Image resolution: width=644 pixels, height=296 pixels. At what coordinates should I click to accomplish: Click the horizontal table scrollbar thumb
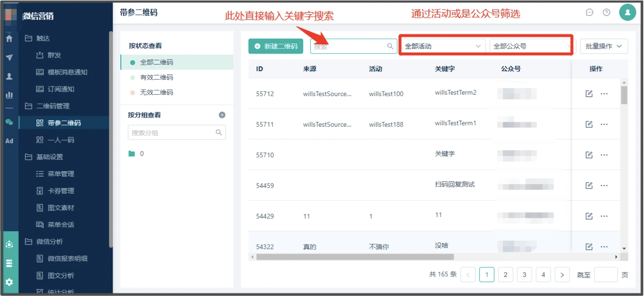[x=355, y=257]
